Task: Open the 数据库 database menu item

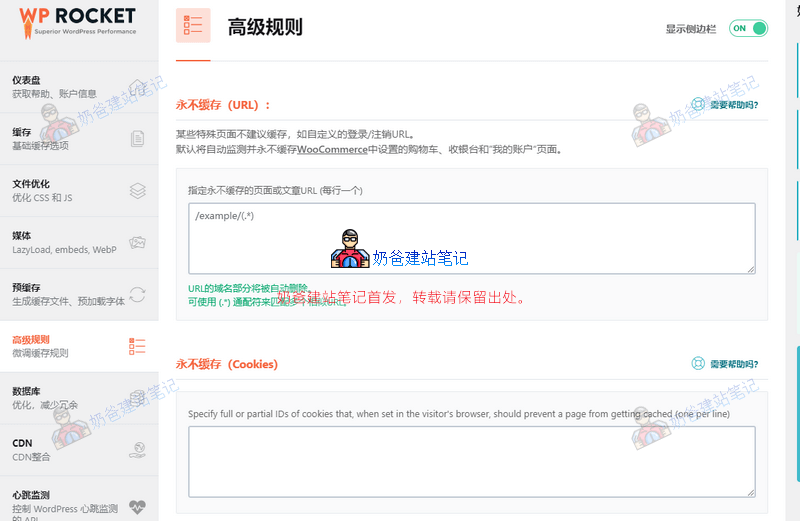Action: pyautogui.click(x=79, y=398)
